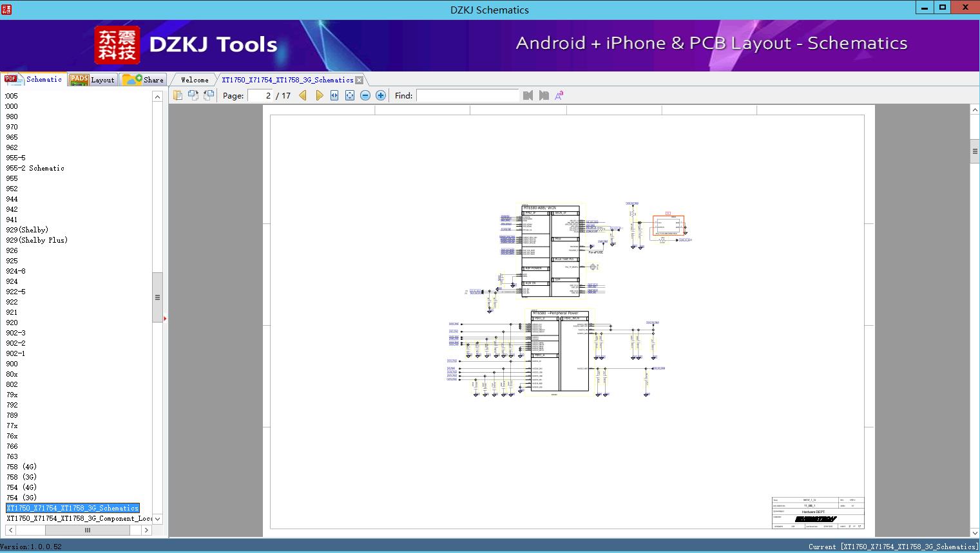Screen dimensions: 980x553
Task: Go to the next page
Action: point(319,95)
